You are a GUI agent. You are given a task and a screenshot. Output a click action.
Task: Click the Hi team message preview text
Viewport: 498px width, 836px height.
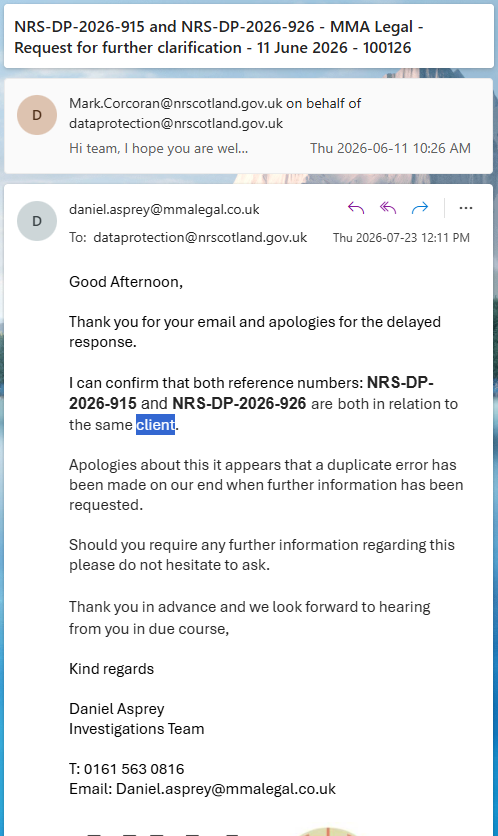tap(158, 148)
